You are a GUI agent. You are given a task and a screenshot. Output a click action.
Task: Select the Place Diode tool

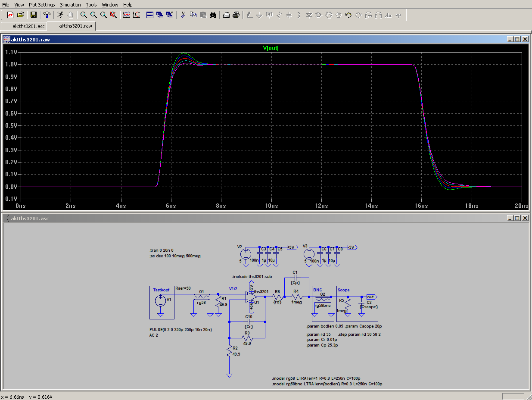(309, 15)
